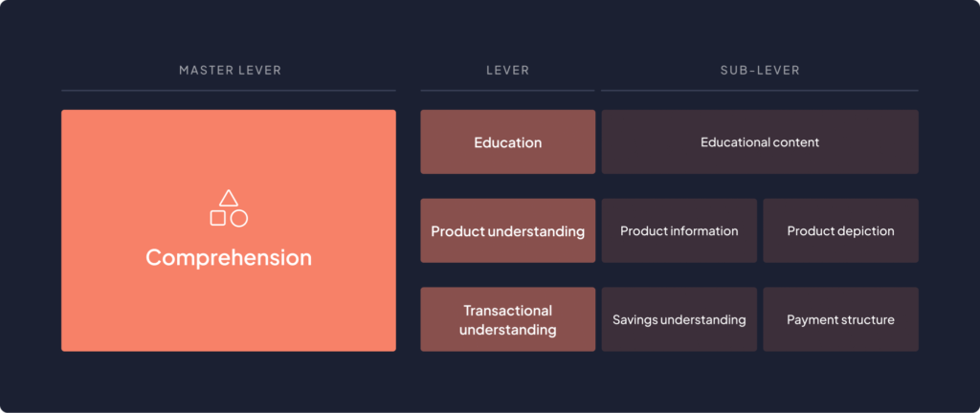Click divider line under LEVER heading
This screenshot has height=413, width=980.
coord(507,91)
